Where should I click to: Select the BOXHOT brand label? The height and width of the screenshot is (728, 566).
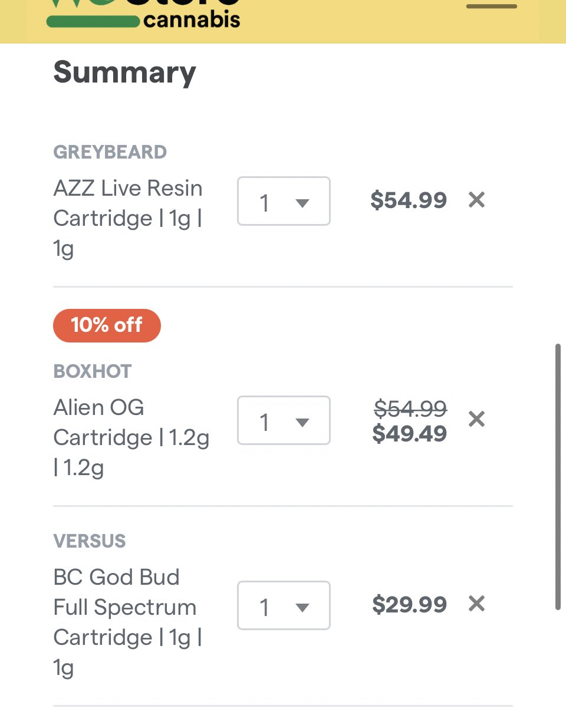(x=93, y=371)
